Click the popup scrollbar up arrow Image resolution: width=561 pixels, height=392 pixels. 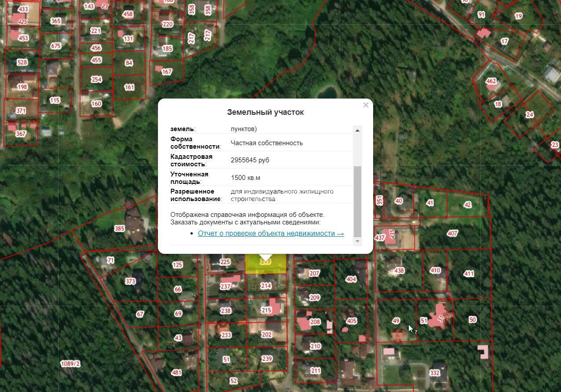click(x=357, y=130)
